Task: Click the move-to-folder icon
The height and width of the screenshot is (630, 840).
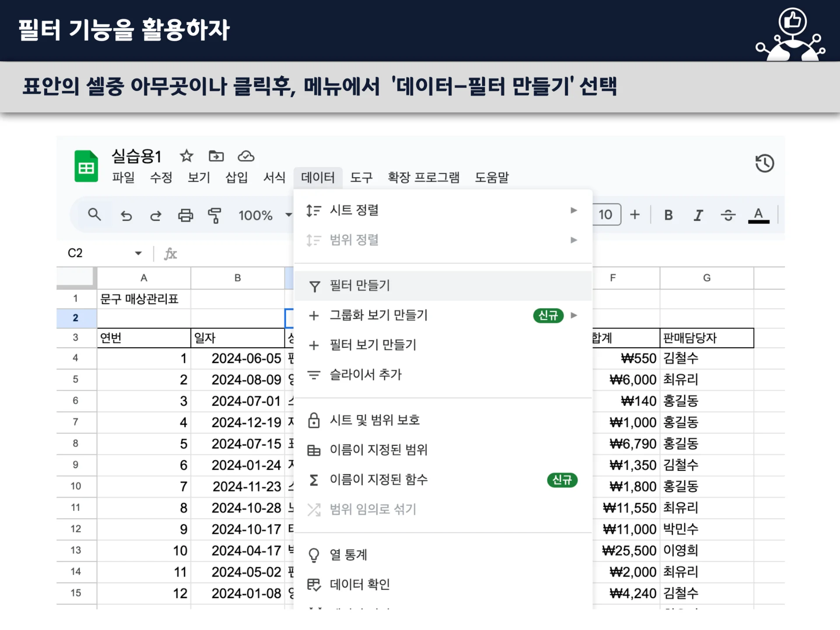Action: point(216,156)
